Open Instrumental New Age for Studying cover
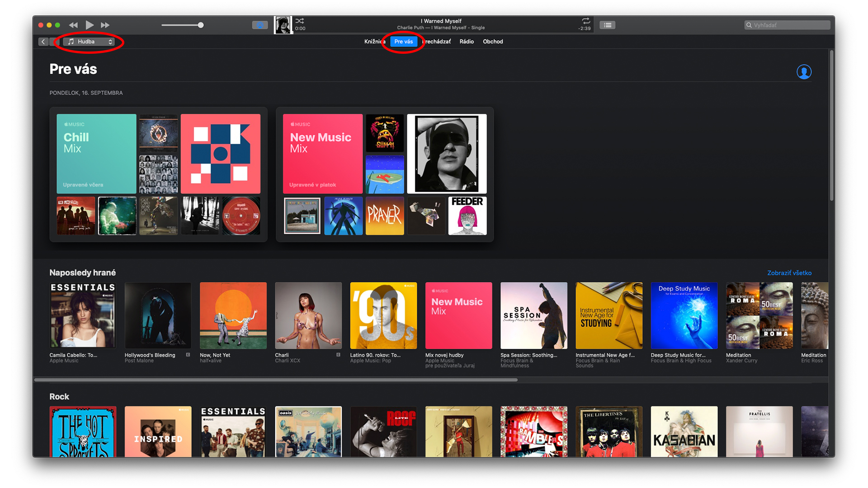 (609, 315)
